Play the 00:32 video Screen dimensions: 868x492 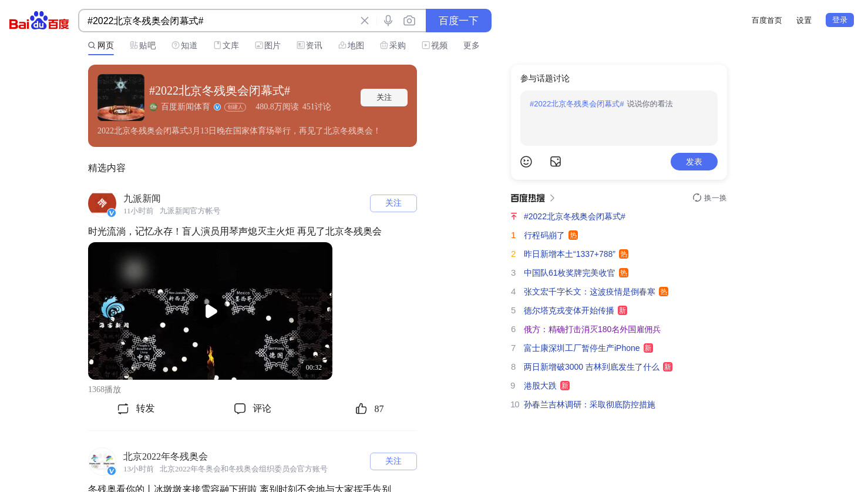pos(210,311)
